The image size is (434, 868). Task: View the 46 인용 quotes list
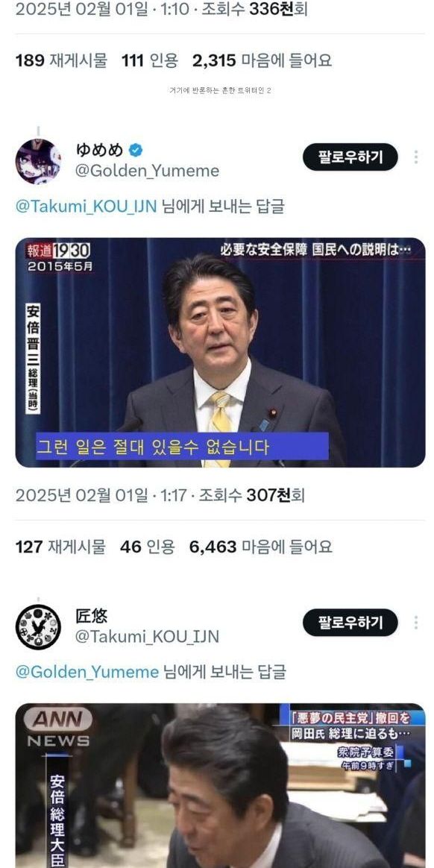click(x=147, y=547)
